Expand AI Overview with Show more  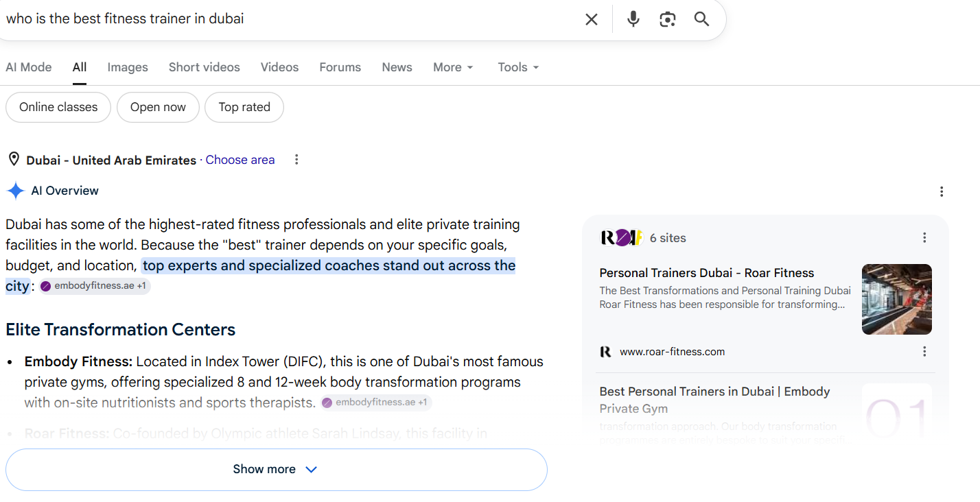click(276, 470)
